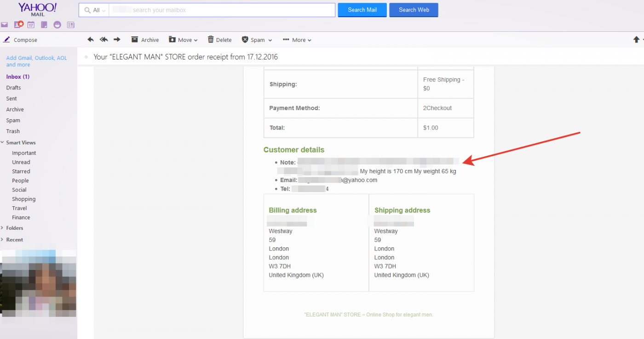Open the More actions dropdown

click(x=297, y=40)
